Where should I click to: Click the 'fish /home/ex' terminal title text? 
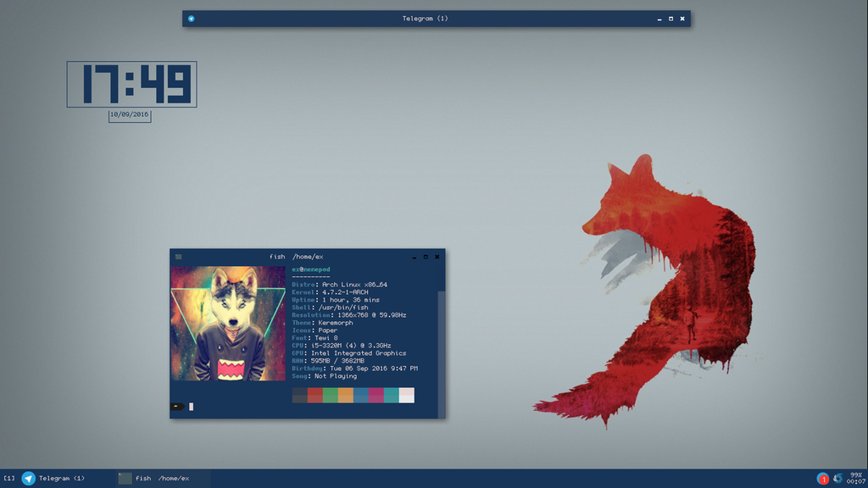pos(296,257)
